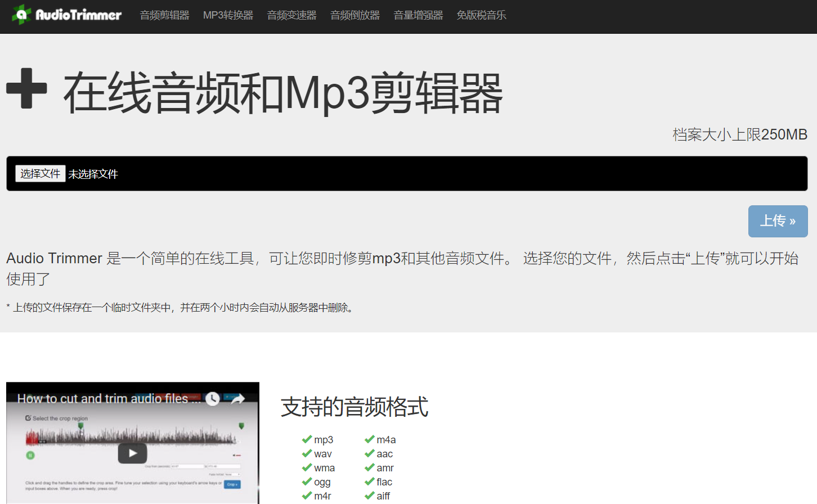
Task: Click the large plus icon beside heading
Action: pyautogui.click(x=26, y=88)
